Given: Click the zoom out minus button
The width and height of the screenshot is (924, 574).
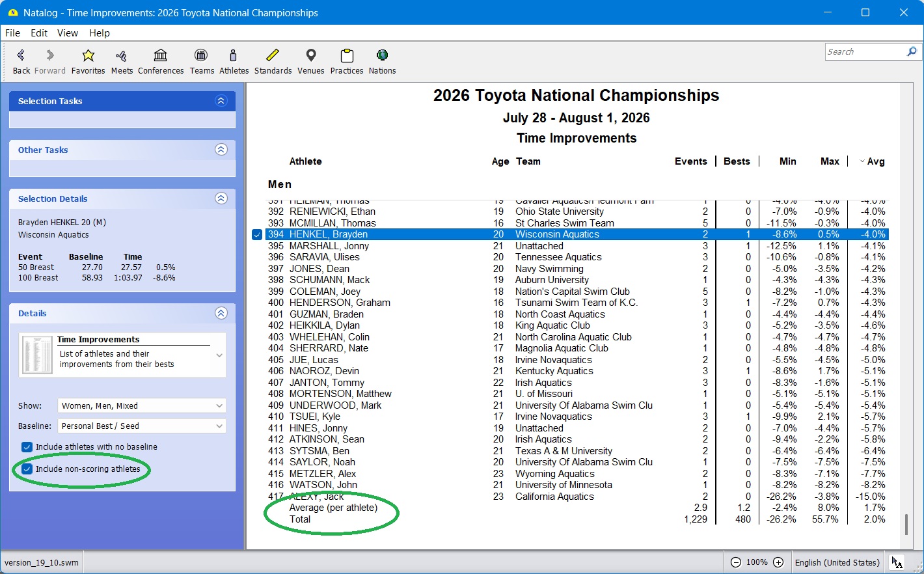Looking at the screenshot, I should click(735, 562).
